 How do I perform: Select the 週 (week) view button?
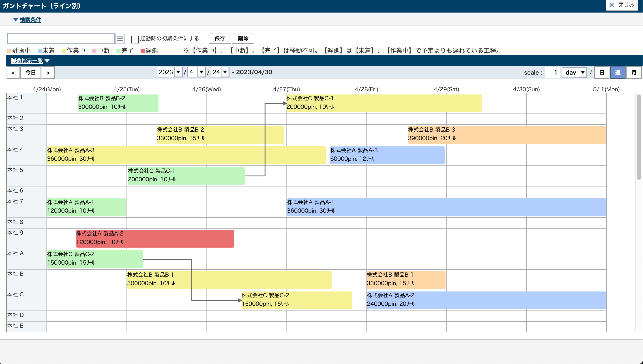[617, 73]
